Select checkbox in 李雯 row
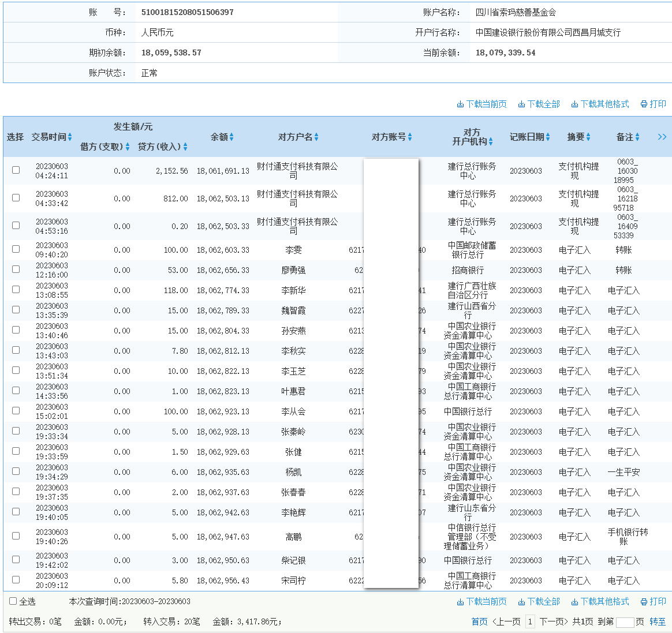The image size is (672, 633). (x=16, y=249)
